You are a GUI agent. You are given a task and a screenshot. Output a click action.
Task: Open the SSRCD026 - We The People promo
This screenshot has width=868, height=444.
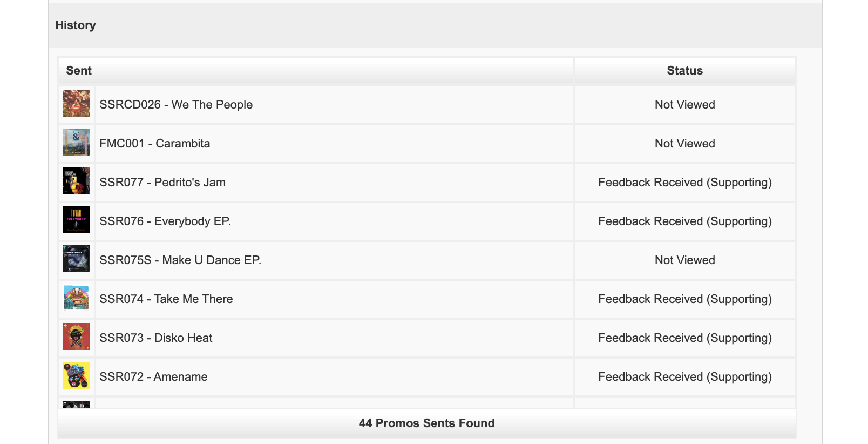(x=176, y=105)
